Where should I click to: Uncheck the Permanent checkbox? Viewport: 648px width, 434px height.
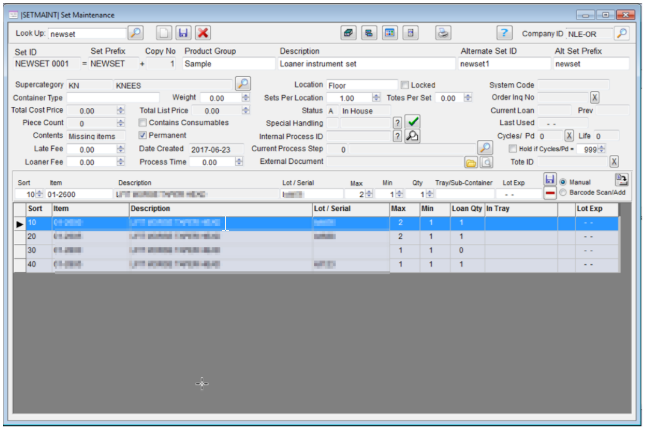click(143, 135)
